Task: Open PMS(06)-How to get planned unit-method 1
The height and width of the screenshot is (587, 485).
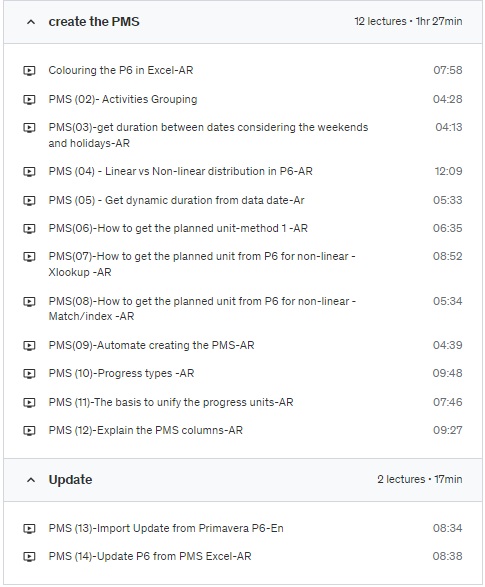Action: (178, 228)
